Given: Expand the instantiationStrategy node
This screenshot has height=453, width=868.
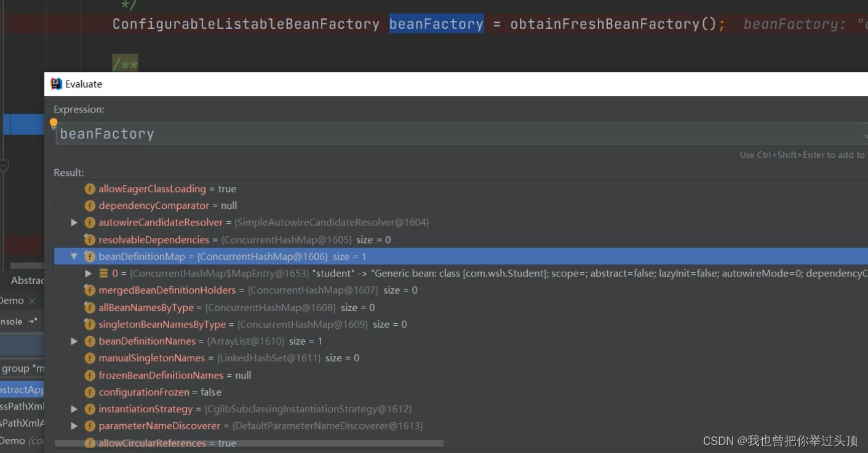Looking at the screenshot, I should click(74, 409).
